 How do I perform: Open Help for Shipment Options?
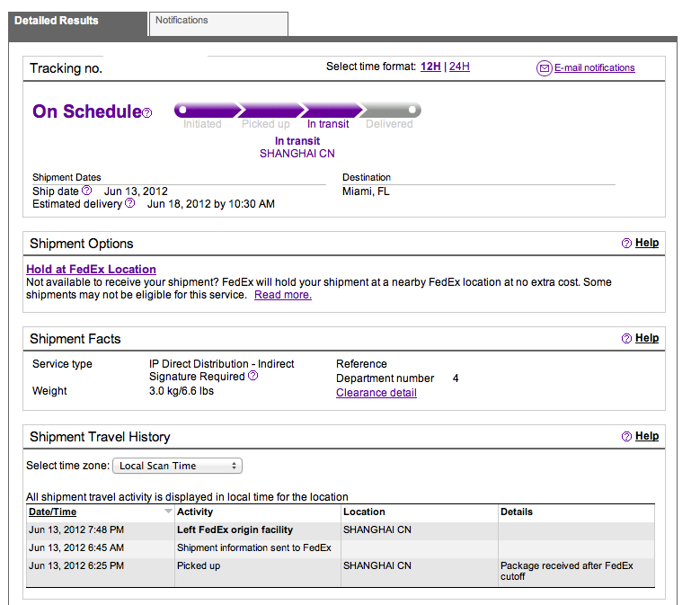[x=647, y=243]
